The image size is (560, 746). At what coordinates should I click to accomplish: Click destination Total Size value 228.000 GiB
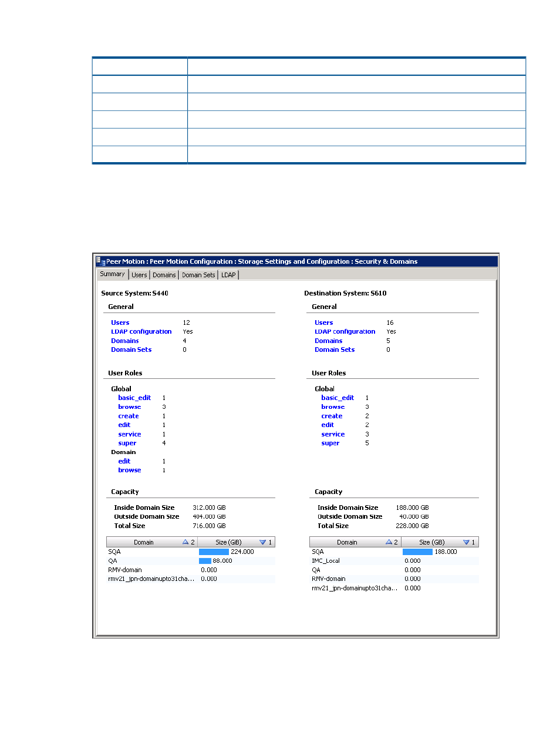[x=412, y=526]
